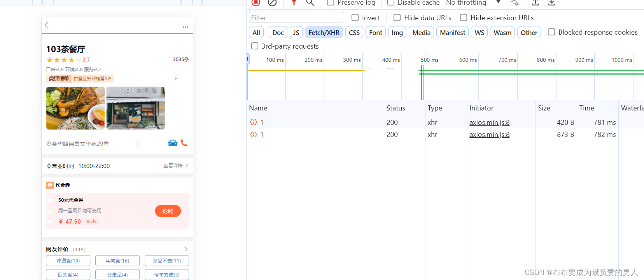This screenshot has width=644, height=280.
Task: Open network search magnifier
Action: [x=310, y=3]
